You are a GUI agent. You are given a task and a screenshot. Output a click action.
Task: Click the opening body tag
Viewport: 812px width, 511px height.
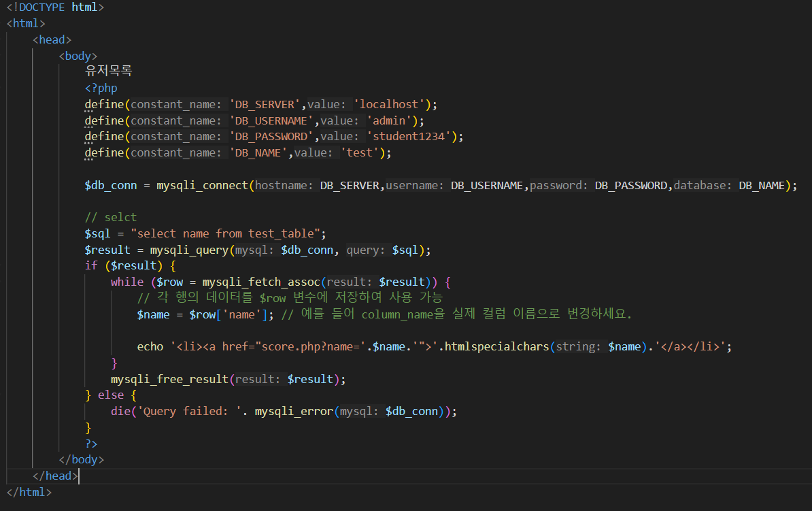[x=78, y=56]
